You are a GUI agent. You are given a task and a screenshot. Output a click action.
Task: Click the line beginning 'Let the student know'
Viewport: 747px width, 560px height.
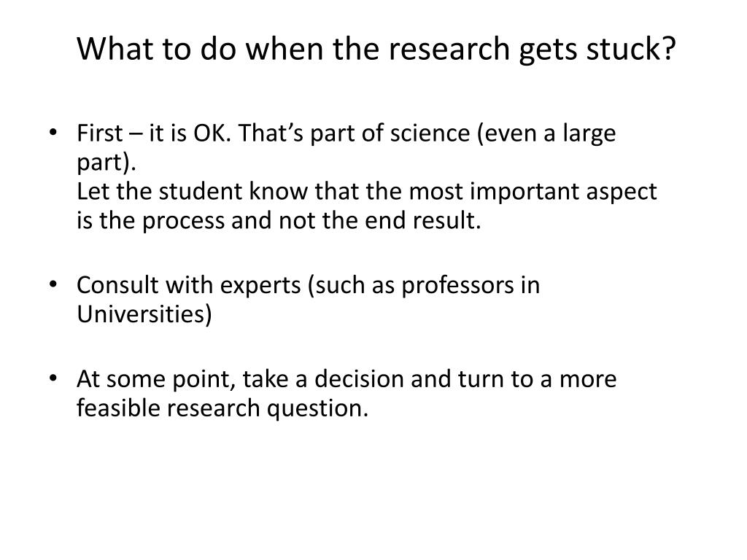tap(367, 192)
